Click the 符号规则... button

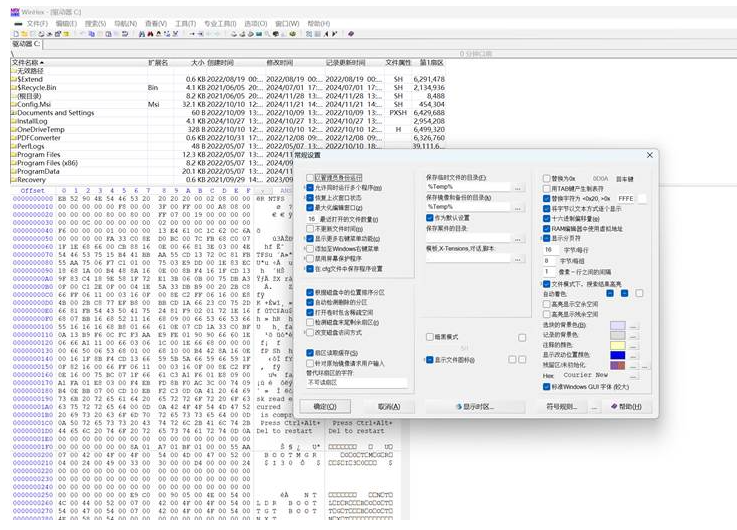tap(561, 406)
